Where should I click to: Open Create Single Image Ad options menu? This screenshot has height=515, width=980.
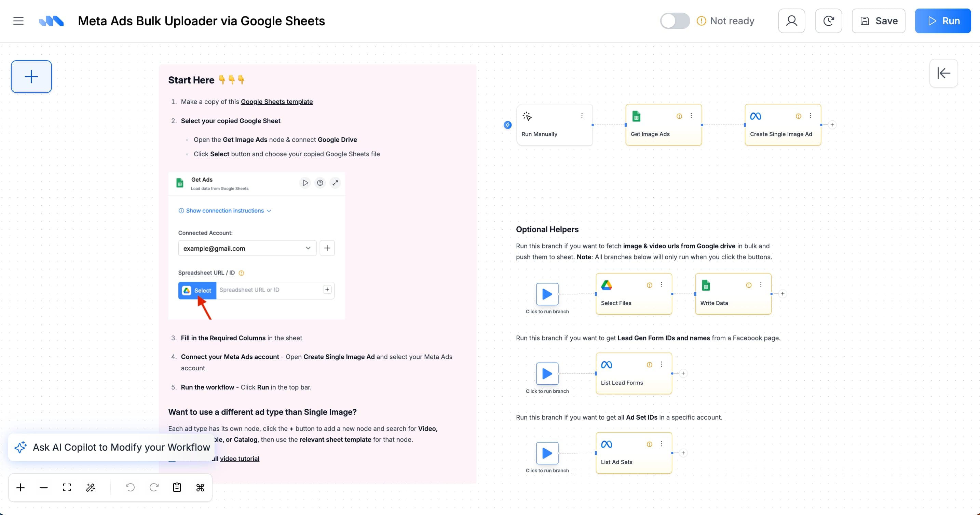click(810, 116)
